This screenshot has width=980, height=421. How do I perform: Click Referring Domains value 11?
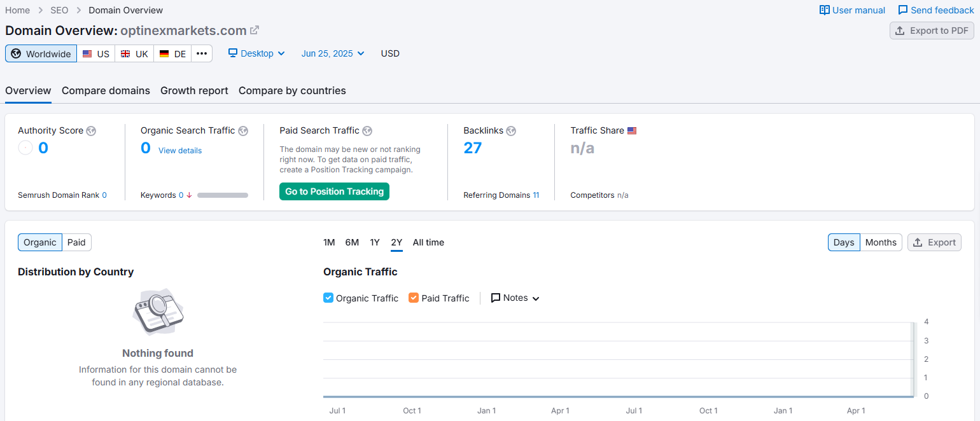(536, 195)
